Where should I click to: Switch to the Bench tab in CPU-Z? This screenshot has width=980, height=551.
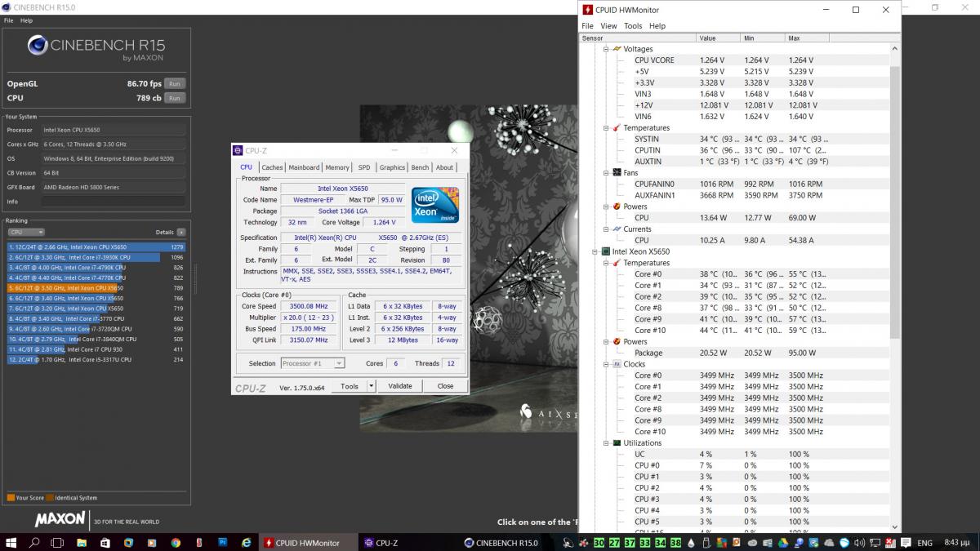point(420,167)
